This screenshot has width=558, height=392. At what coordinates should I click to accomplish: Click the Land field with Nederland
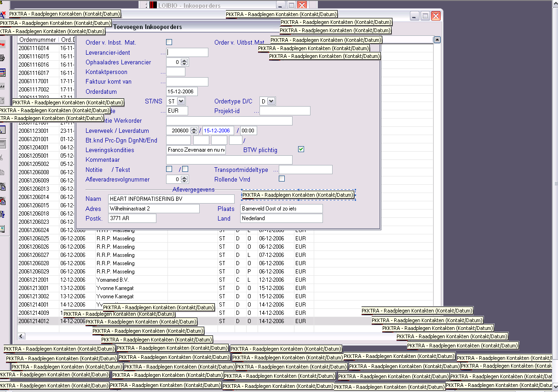click(282, 218)
